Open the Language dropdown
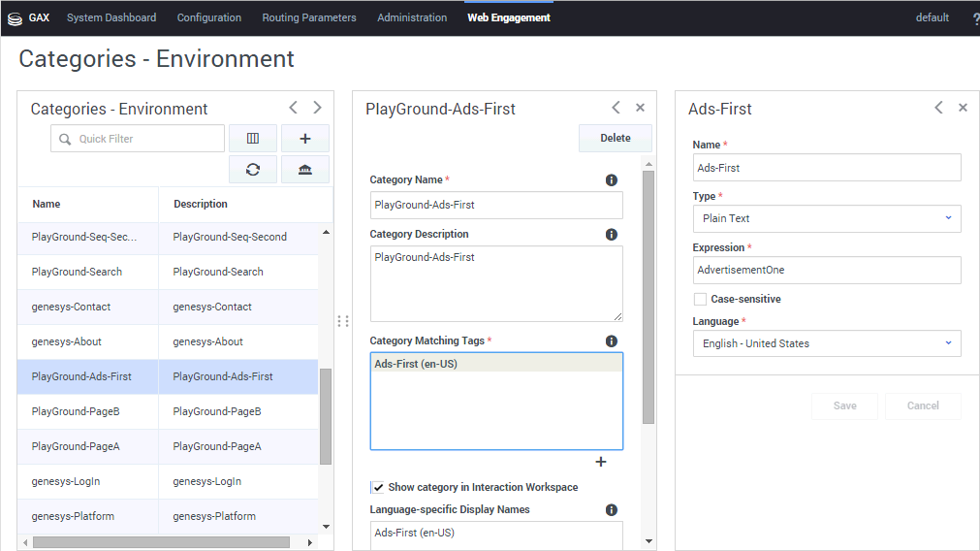The width and height of the screenshot is (980, 551). click(x=827, y=343)
